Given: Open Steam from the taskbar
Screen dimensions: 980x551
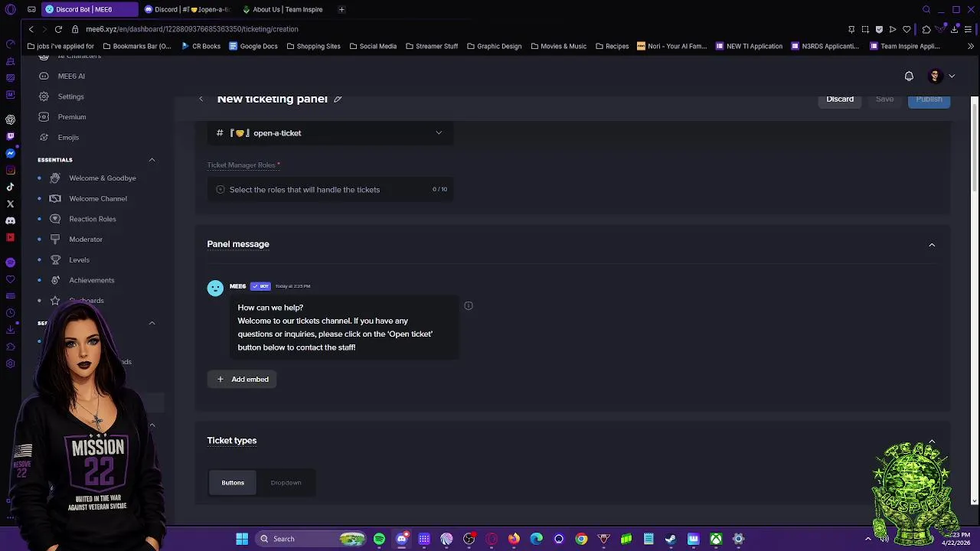Looking at the screenshot, I should pos(671,539).
